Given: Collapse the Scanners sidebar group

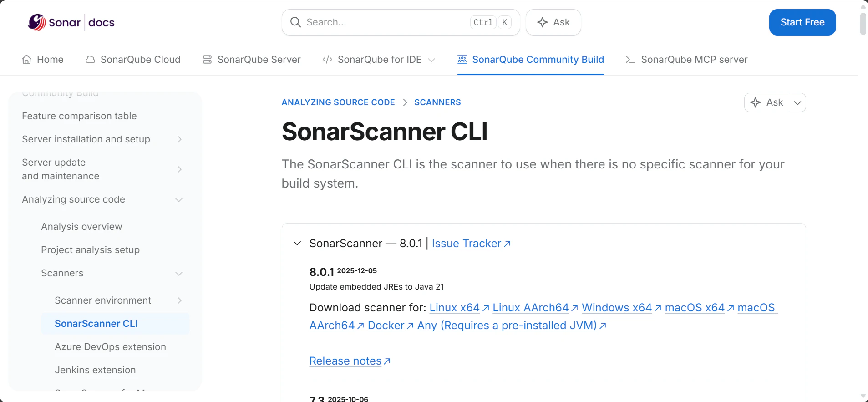Looking at the screenshot, I should (x=179, y=274).
